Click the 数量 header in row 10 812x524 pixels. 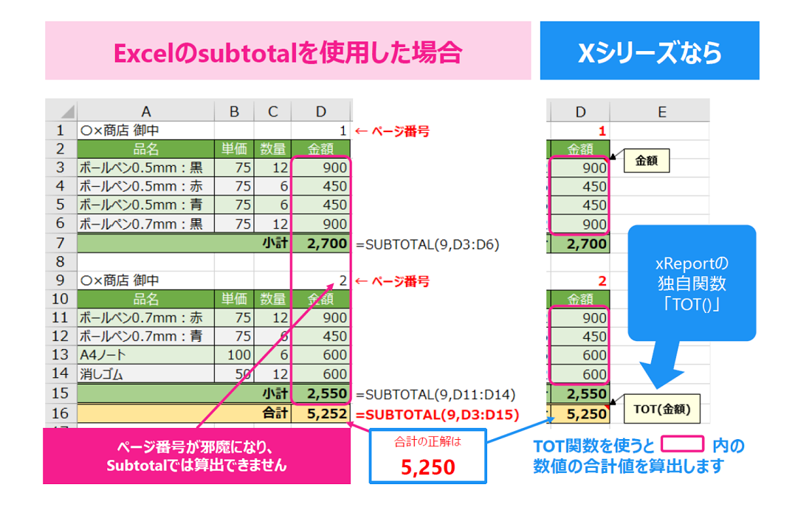[272, 299]
